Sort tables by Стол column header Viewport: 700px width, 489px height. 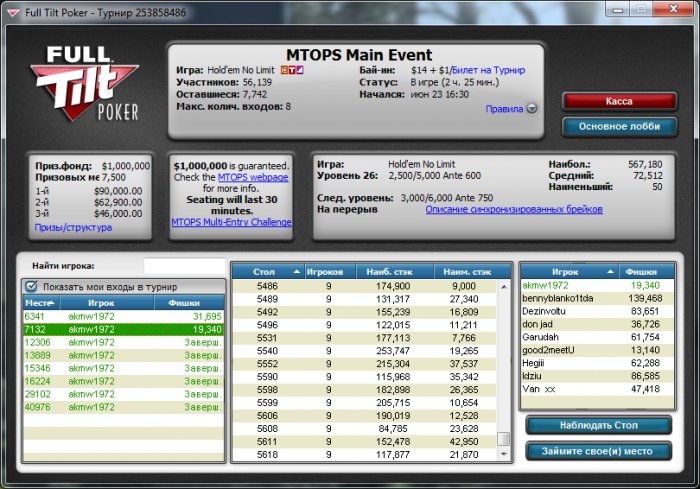(268, 272)
